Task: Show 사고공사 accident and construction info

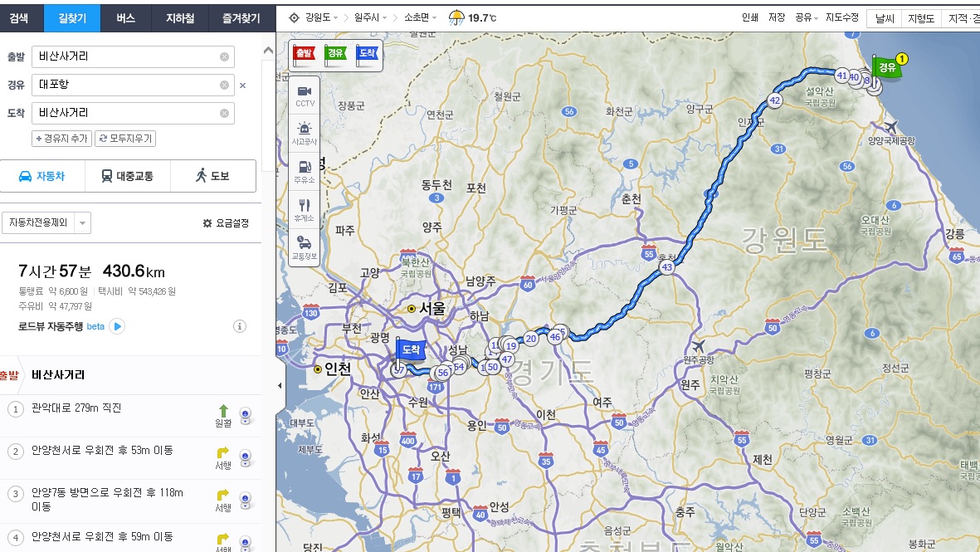Action: tap(305, 134)
